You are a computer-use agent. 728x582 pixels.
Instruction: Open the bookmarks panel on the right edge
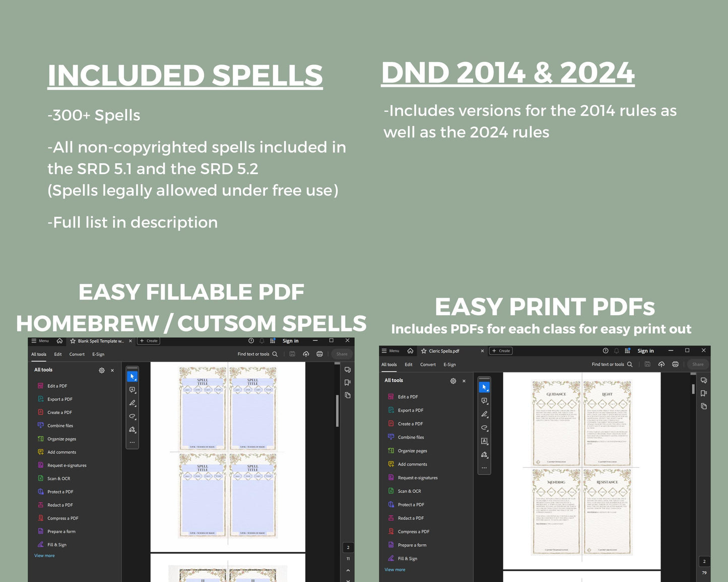[x=347, y=383]
